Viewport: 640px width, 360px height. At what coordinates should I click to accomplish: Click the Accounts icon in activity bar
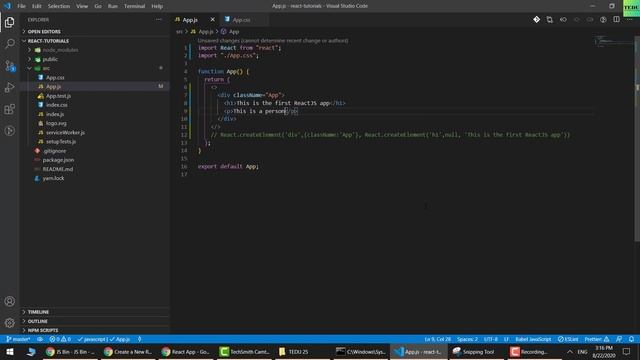click(x=9, y=301)
